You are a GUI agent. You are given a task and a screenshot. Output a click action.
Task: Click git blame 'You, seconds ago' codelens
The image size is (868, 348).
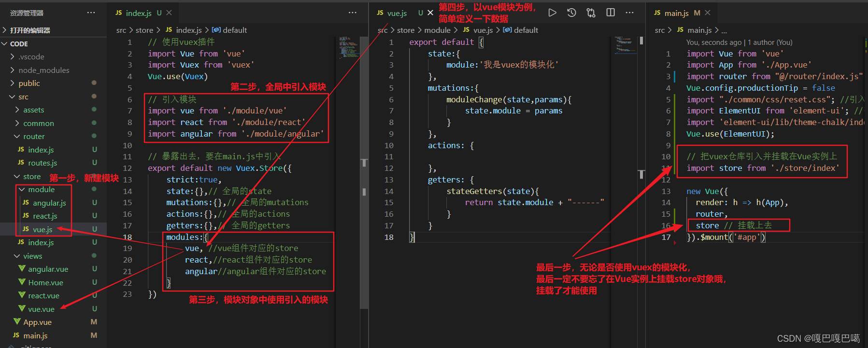point(739,42)
